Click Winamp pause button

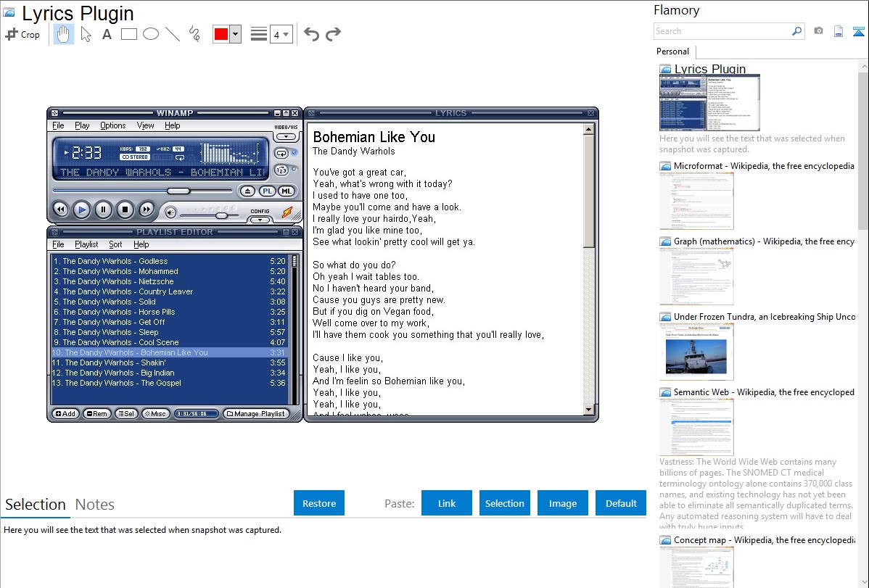103,210
